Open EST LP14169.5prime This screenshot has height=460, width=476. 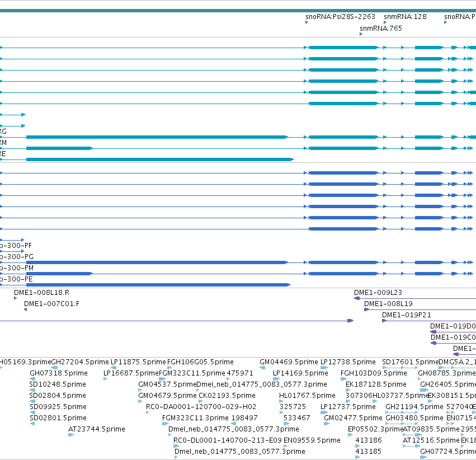coord(300,373)
